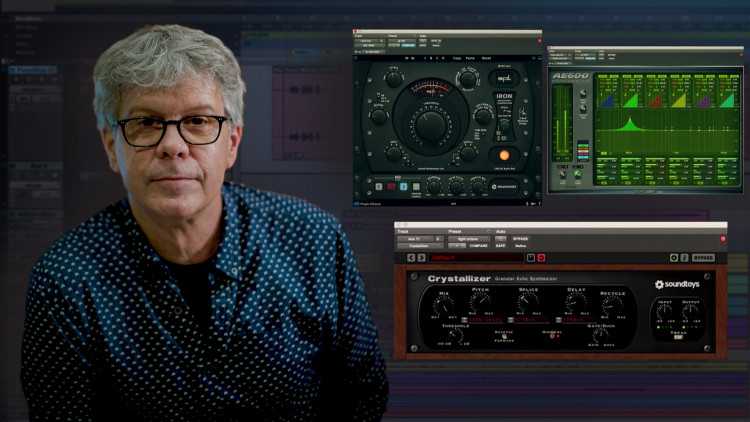Toggle the orange IRON power lamp
This screenshot has height=422, width=750.
504,155
